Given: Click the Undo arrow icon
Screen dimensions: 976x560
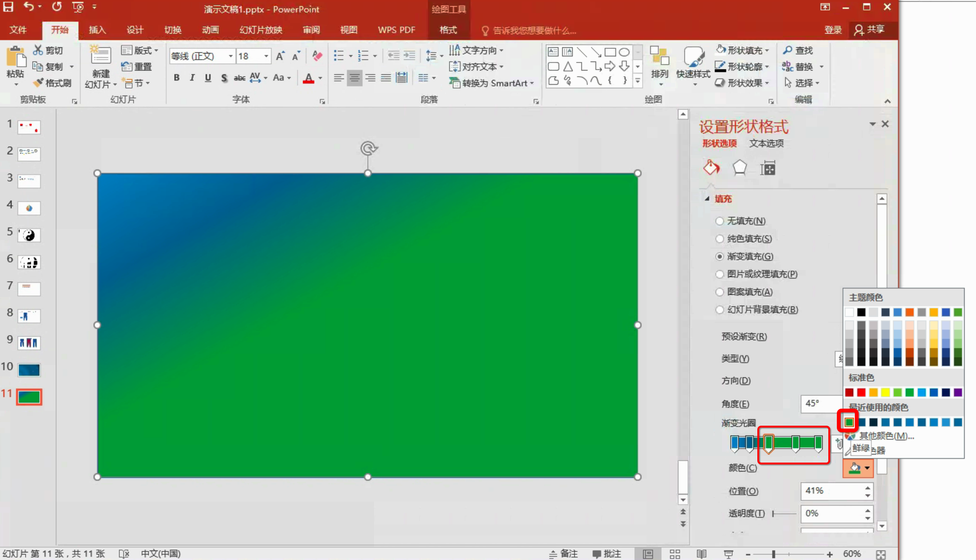Looking at the screenshot, I should [x=29, y=7].
